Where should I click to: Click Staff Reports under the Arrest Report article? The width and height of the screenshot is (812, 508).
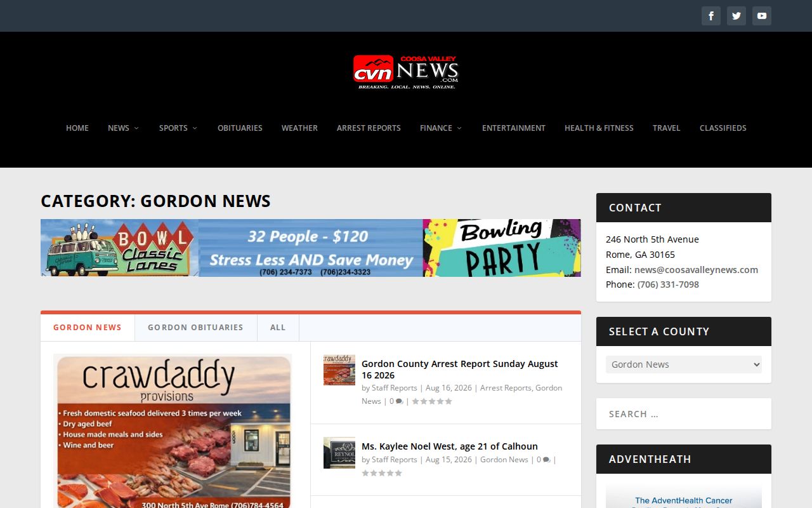point(395,388)
